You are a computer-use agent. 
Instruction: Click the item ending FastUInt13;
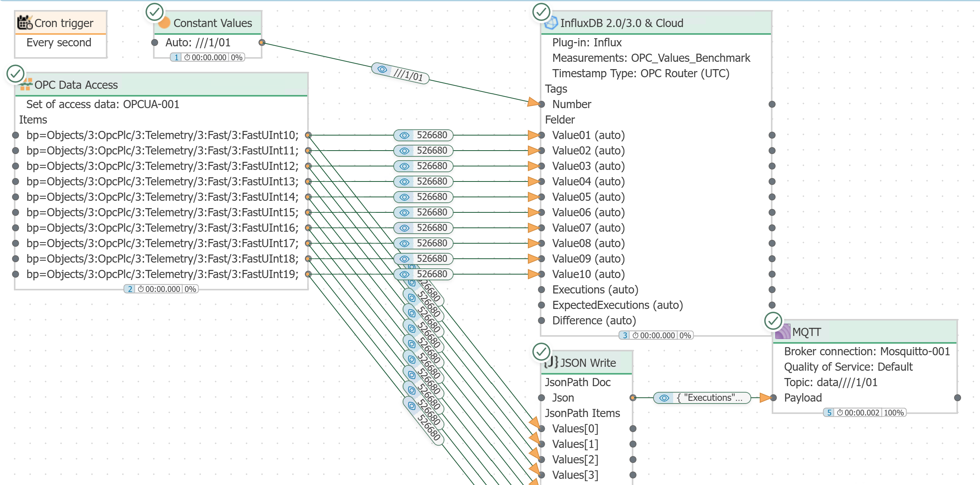pyautogui.click(x=162, y=181)
